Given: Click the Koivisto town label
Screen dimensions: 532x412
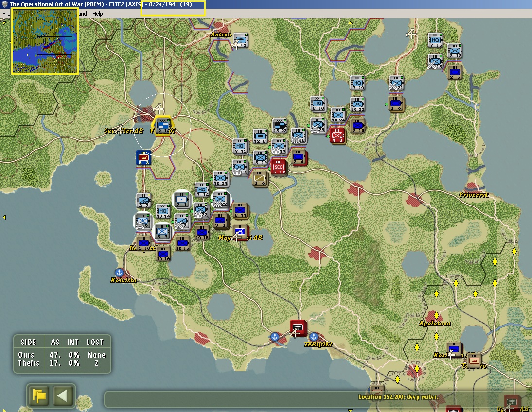Looking at the screenshot, I should pyautogui.click(x=124, y=280).
